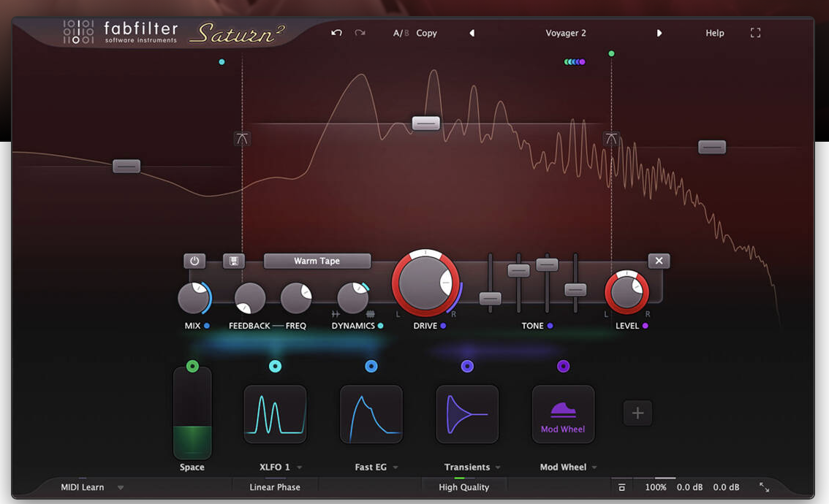Screen dimensions: 829x504
Task: Open the Voyager 2 preset menu
Action: (x=566, y=33)
